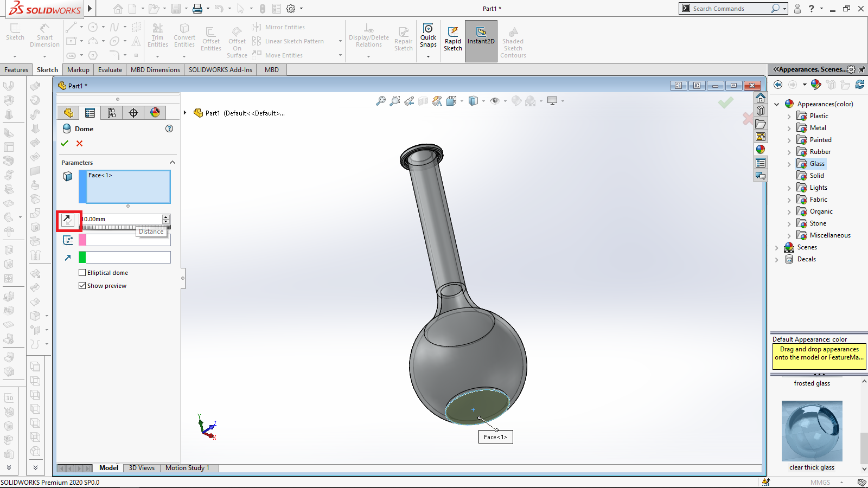The height and width of the screenshot is (488, 868).
Task: Collapse the Parameters section
Action: [173, 163]
